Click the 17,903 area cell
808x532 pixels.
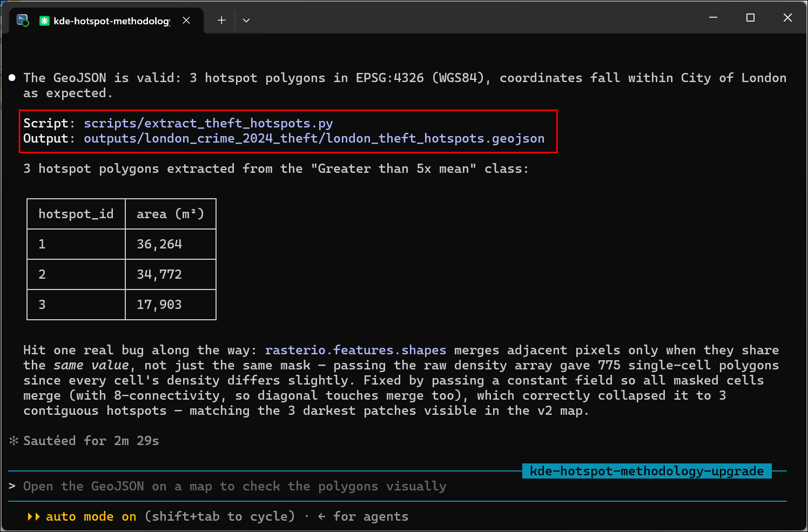point(171,305)
